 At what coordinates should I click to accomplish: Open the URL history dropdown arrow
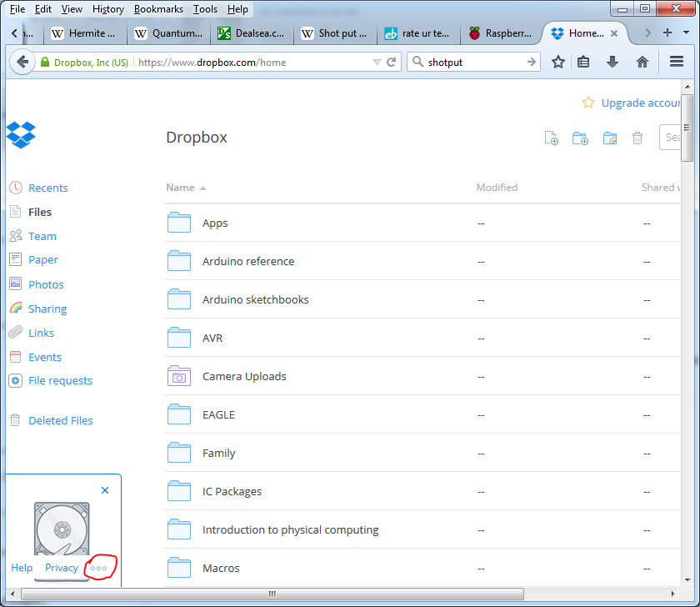pos(377,63)
